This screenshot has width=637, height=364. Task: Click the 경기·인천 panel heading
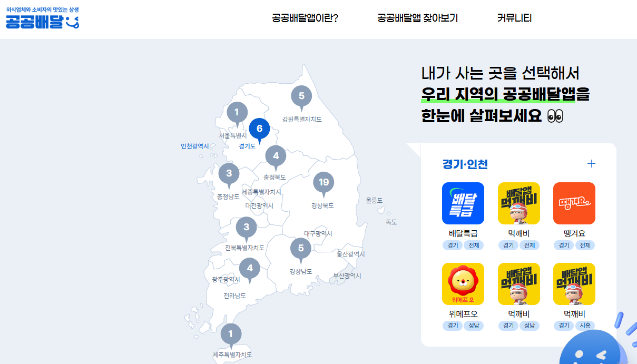[465, 164]
